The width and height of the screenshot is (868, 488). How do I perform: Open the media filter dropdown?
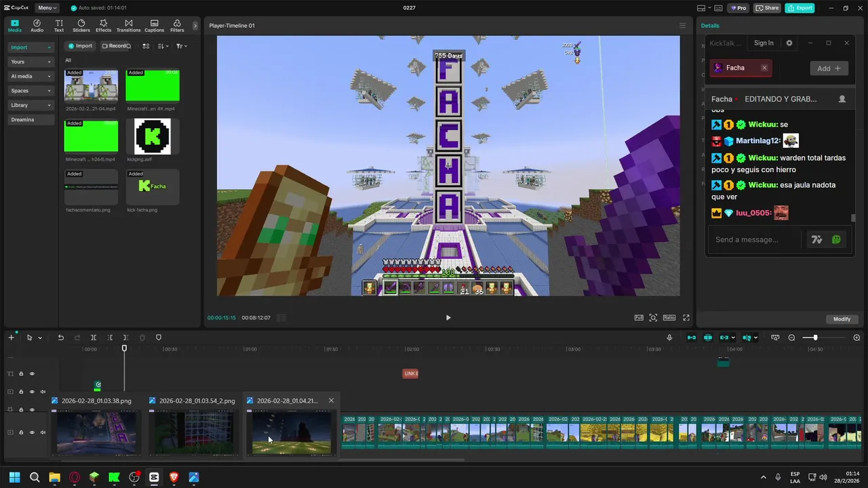click(x=181, y=46)
